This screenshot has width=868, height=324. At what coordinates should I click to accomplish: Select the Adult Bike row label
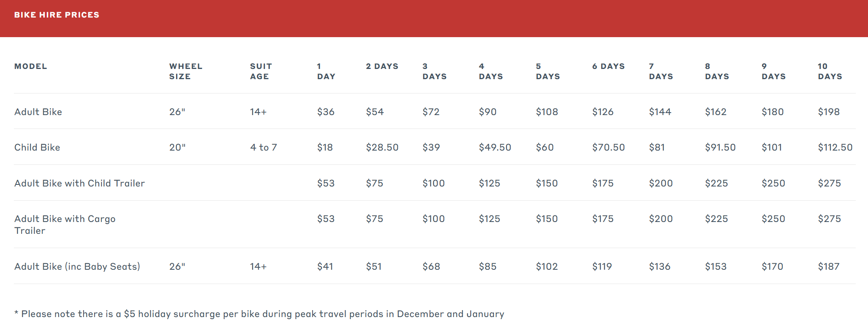coord(38,112)
